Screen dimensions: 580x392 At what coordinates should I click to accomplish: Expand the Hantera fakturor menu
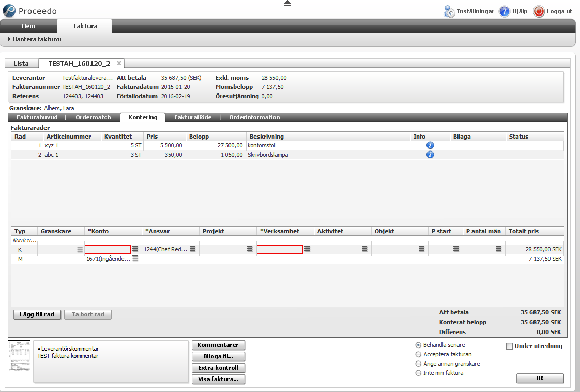[35, 39]
